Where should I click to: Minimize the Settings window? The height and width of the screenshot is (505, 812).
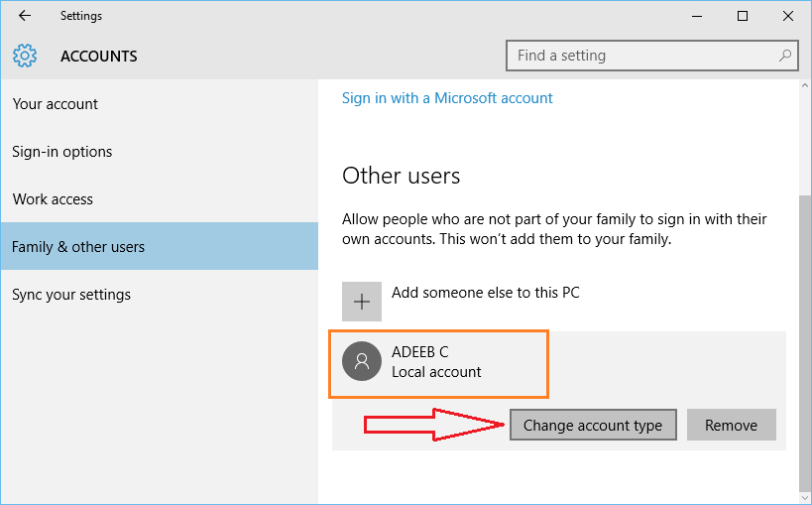(x=697, y=16)
